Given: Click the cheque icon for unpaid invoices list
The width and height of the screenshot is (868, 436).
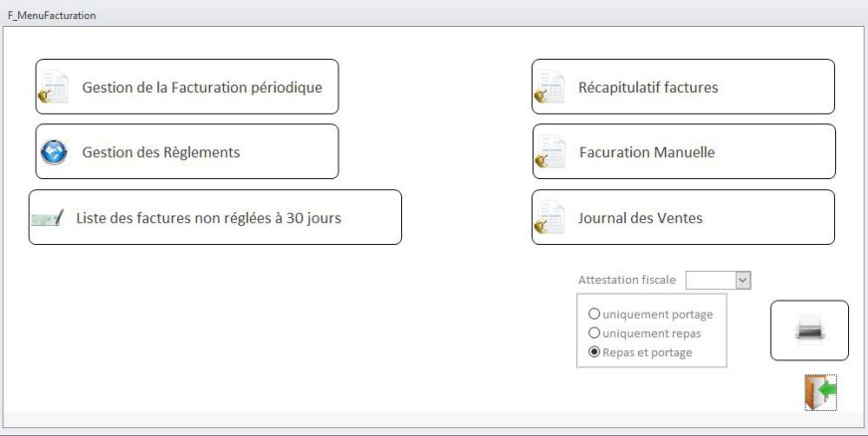Looking at the screenshot, I should click(48, 218).
